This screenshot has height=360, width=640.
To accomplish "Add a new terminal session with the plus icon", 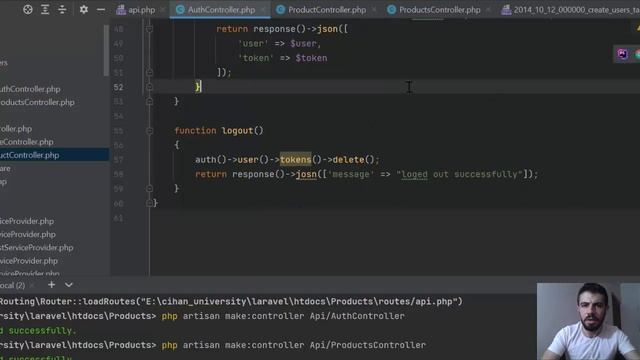I will click(x=51, y=285).
